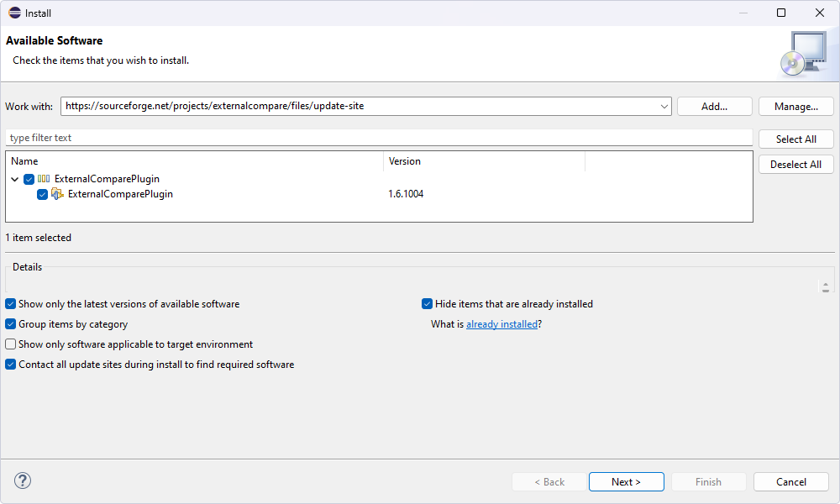Viewport: 840px width, 504px height.
Task: Click the Add... button
Action: pos(715,107)
